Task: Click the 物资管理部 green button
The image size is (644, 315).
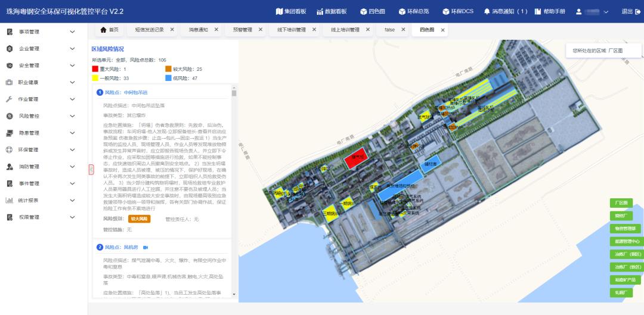Action: (625, 229)
